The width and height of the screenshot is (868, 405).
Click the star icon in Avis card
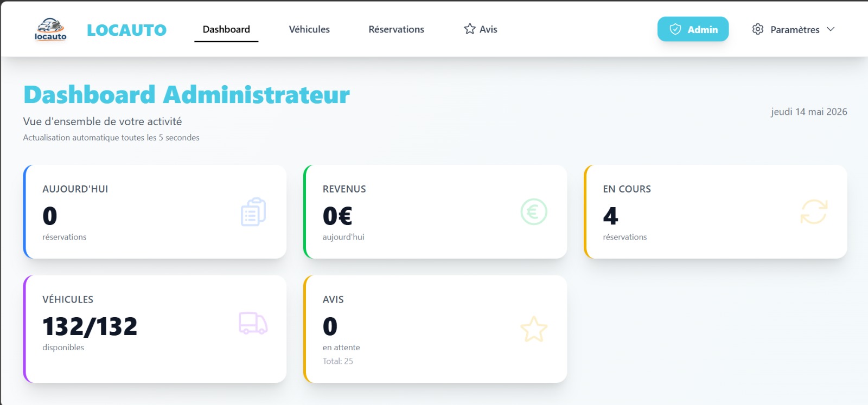coord(534,329)
